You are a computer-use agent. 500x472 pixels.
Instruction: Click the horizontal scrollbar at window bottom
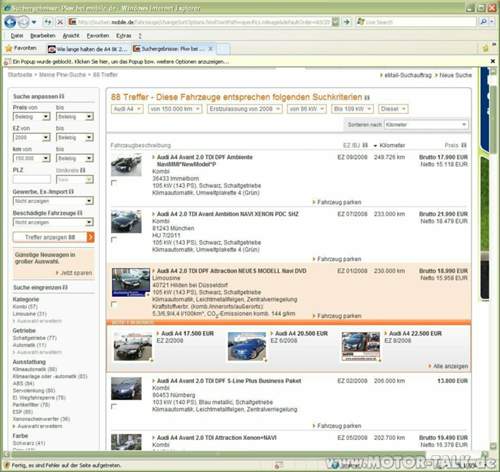(213, 454)
